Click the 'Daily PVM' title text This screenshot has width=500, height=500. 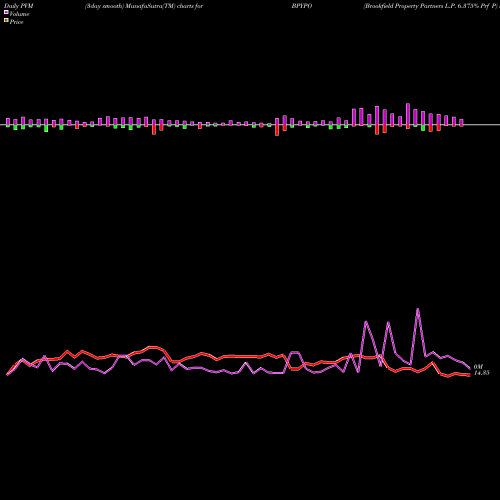point(18,6)
